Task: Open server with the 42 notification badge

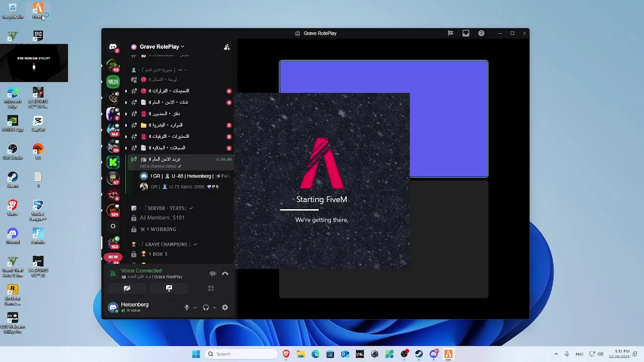Action: 113,66
